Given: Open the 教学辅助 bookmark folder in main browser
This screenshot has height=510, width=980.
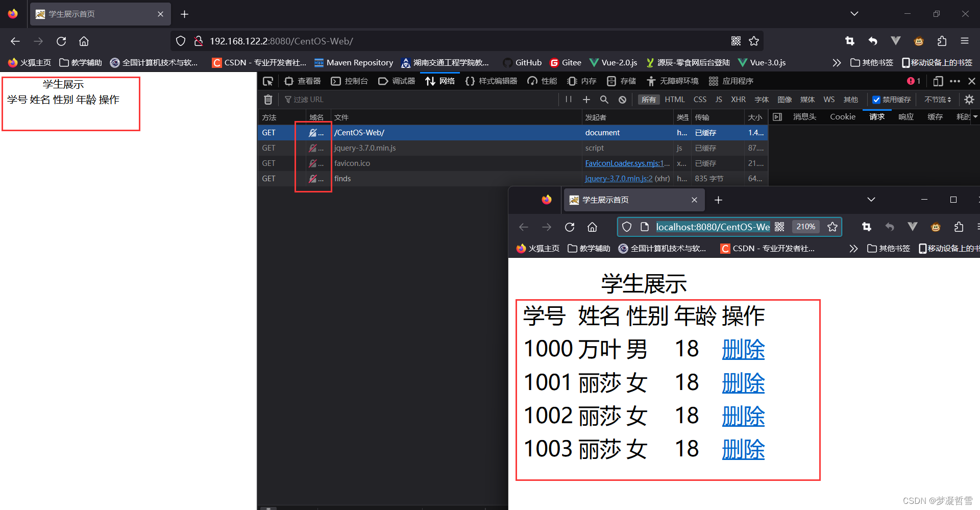Looking at the screenshot, I should [x=81, y=63].
